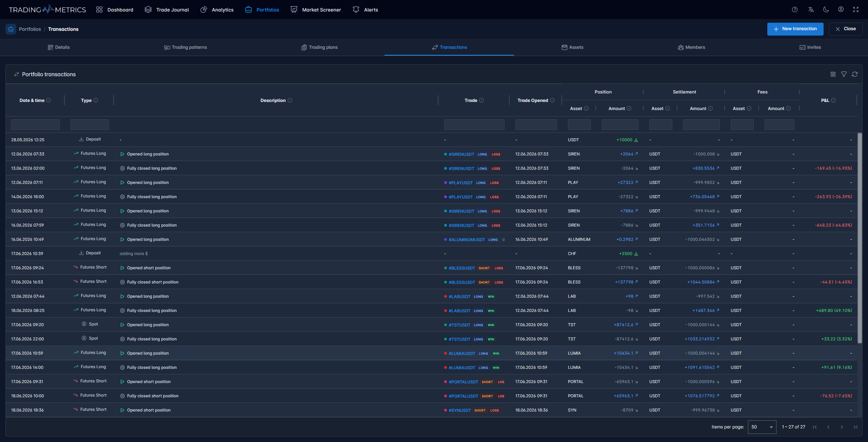Viewport: 868px width, 442px height.
Task: Click info icon beside Position Asset header
Action: coord(586,108)
